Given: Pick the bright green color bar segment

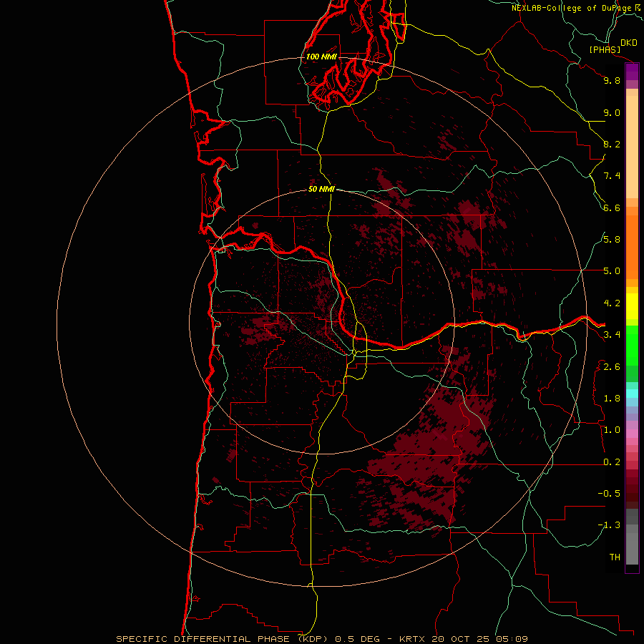Looking at the screenshot, I should [632, 346].
